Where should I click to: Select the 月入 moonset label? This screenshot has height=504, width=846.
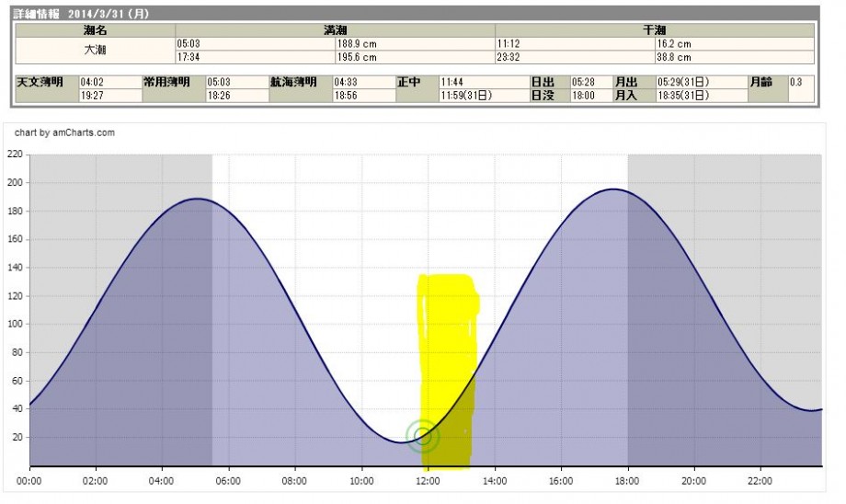626,96
